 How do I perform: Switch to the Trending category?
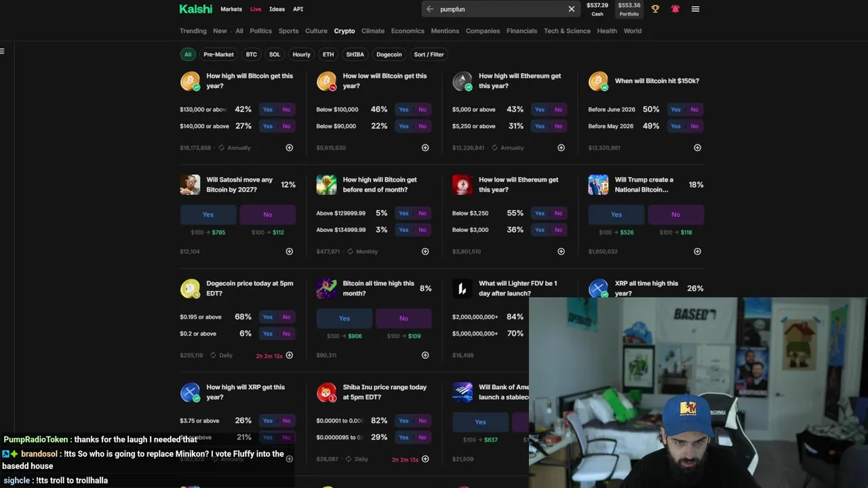[x=193, y=30]
